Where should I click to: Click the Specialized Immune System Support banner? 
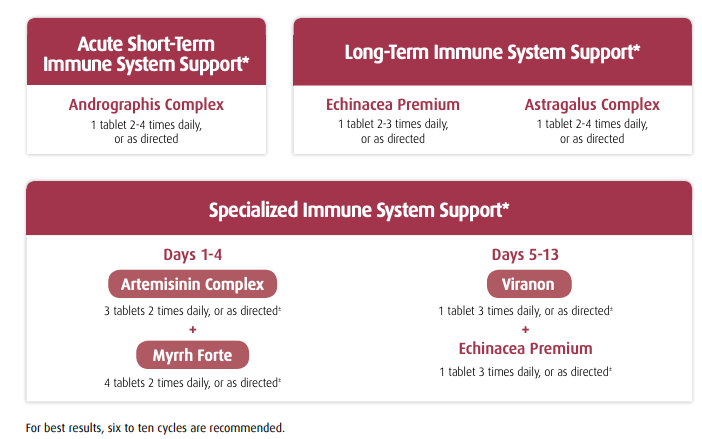coord(359,209)
